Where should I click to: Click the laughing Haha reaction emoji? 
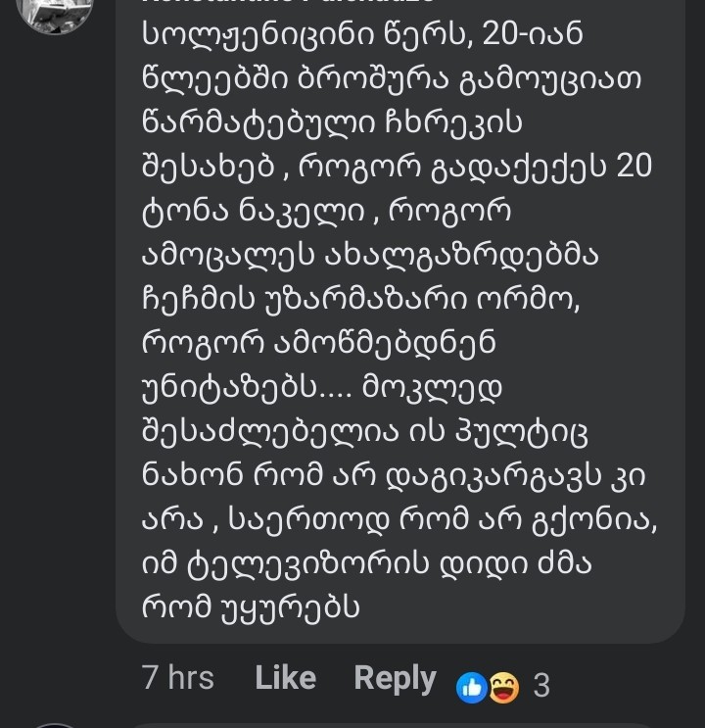503,686
